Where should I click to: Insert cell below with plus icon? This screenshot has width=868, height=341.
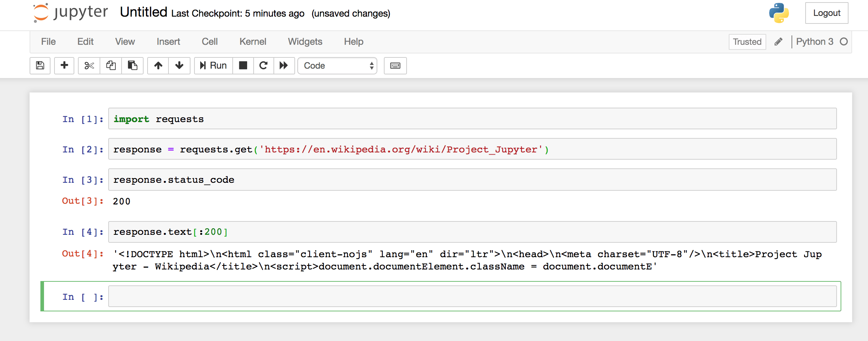[x=64, y=65]
